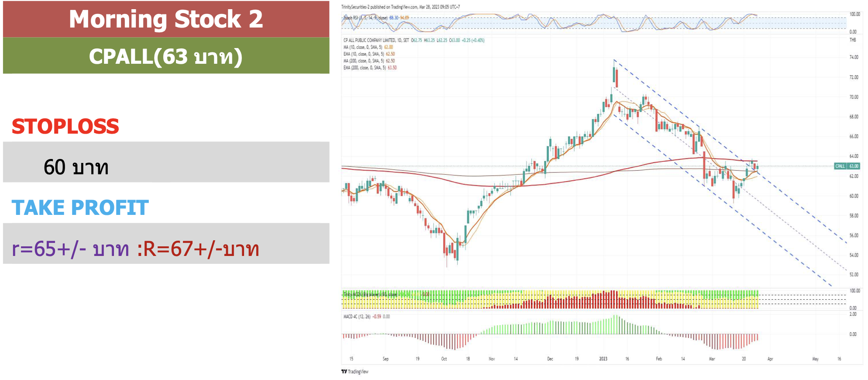Click the Nov date axis label

[x=492, y=359]
